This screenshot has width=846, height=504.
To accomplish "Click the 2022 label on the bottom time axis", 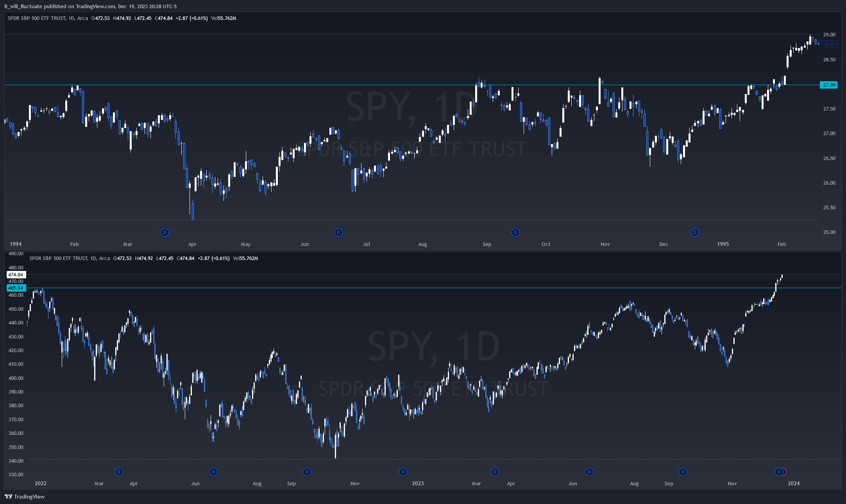I will coord(40,483).
